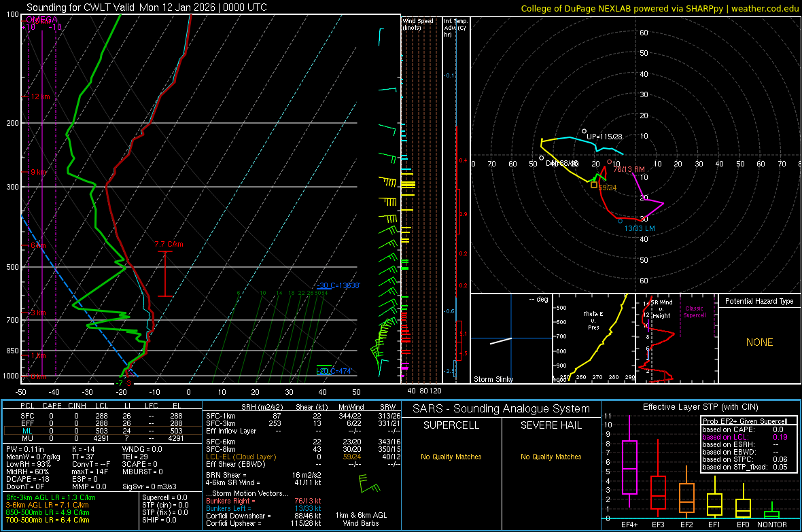This screenshot has width=802, height=532.
Task: Click the 'NONE' hazard type value
Action: 759,342
